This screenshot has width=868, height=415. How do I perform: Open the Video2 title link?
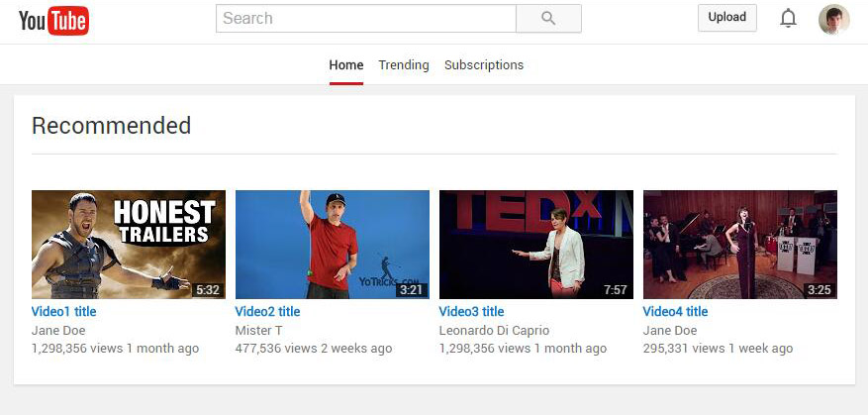click(268, 312)
